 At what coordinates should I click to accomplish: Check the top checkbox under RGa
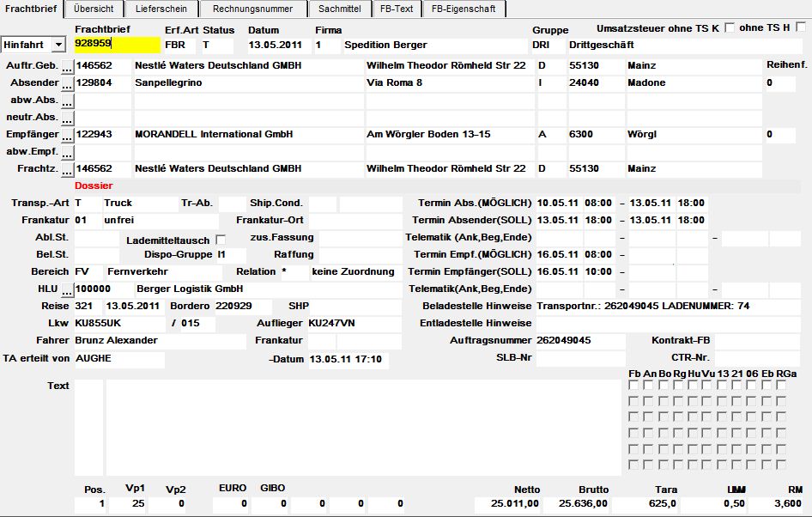point(781,385)
